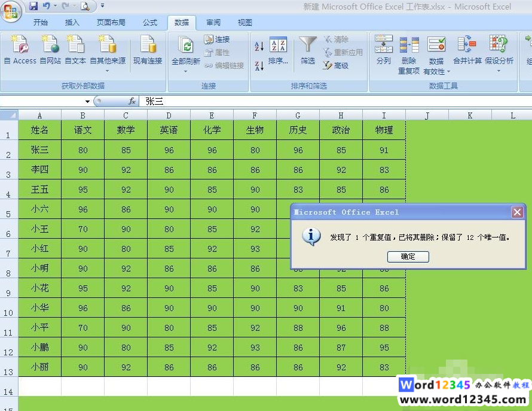
Task: Open the Data Validation tool
Action: point(436,49)
